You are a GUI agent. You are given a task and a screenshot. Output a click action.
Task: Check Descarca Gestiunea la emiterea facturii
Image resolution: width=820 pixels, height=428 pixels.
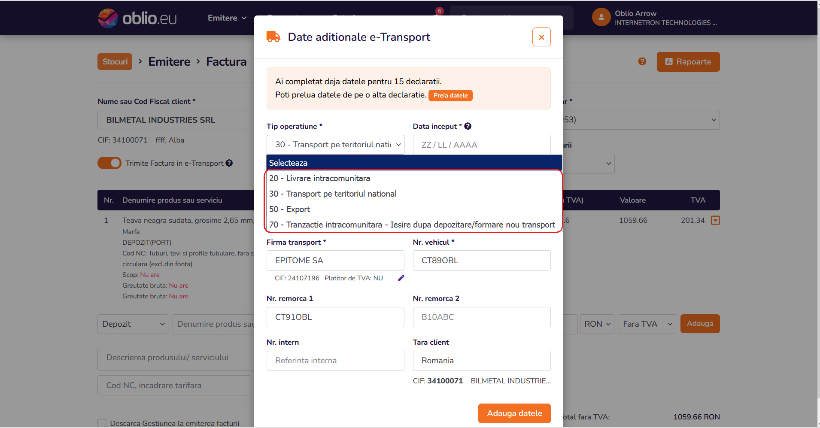point(102,423)
